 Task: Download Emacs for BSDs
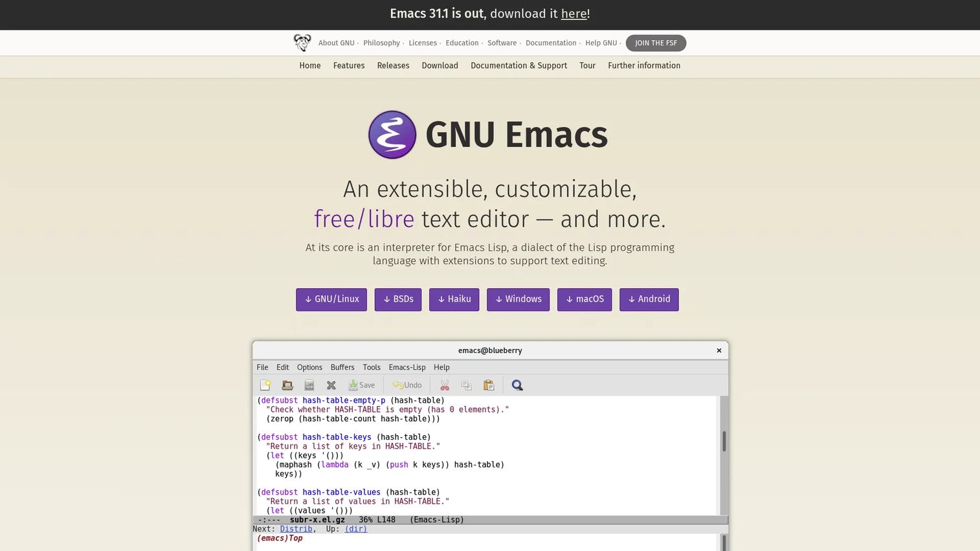[x=398, y=299]
